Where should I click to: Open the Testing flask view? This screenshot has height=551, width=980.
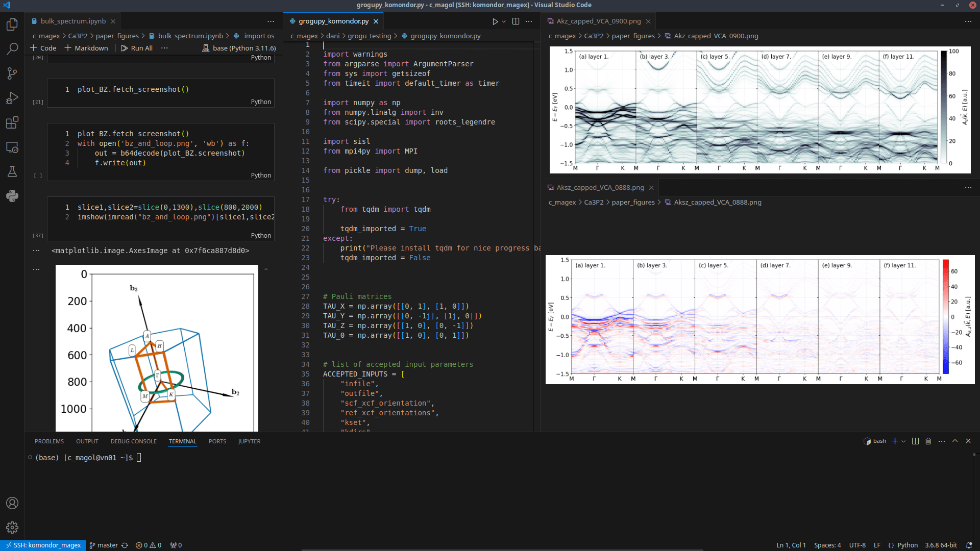tap(12, 172)
